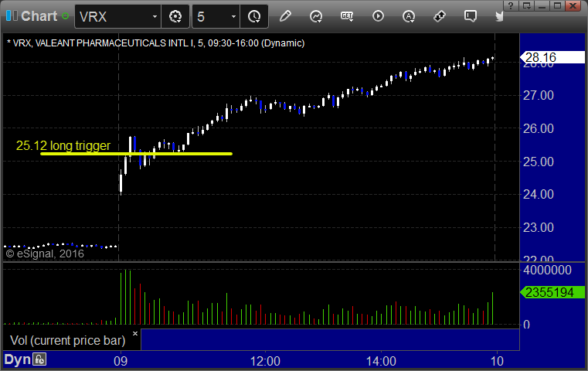Click the 2355194 volume value marker

tap(552, 292)
